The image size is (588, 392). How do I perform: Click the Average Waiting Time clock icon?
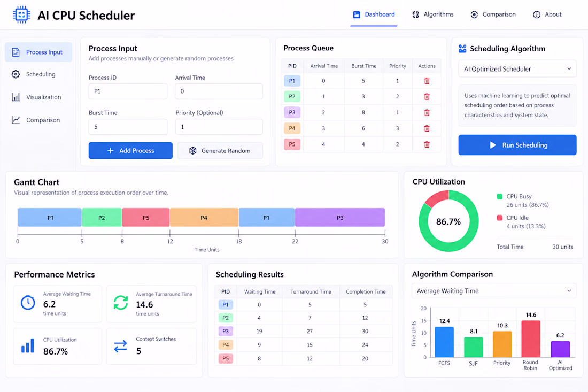pyautogui.click(x=28, y=303)
